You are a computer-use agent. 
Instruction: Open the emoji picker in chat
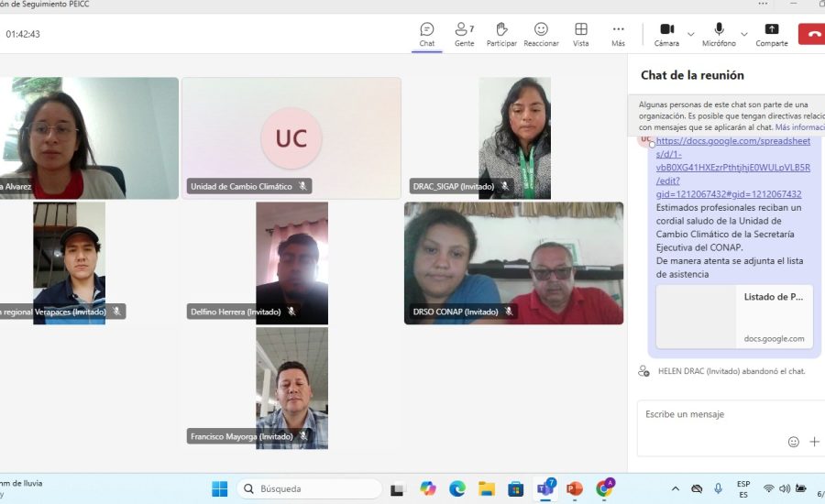(x=794, y=442)
